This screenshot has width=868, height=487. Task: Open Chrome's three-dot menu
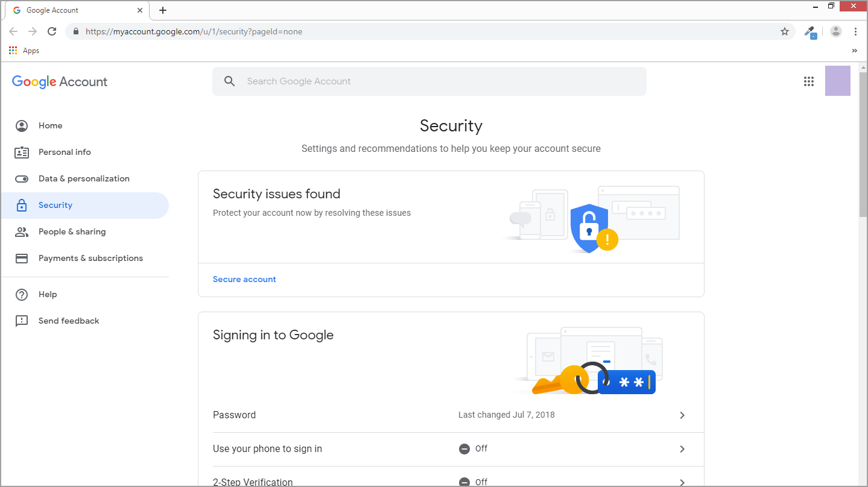pos(856,31)
